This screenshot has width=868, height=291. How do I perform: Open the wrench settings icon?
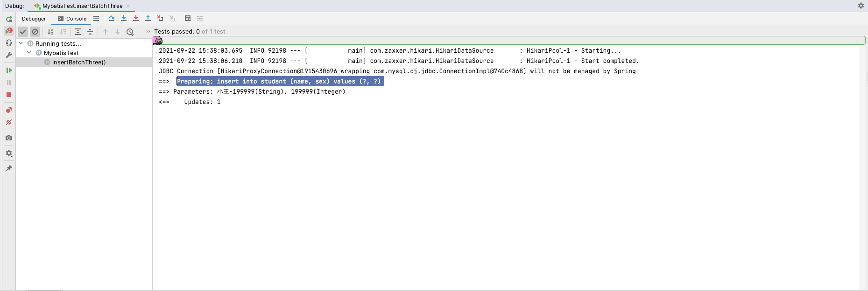9,55
